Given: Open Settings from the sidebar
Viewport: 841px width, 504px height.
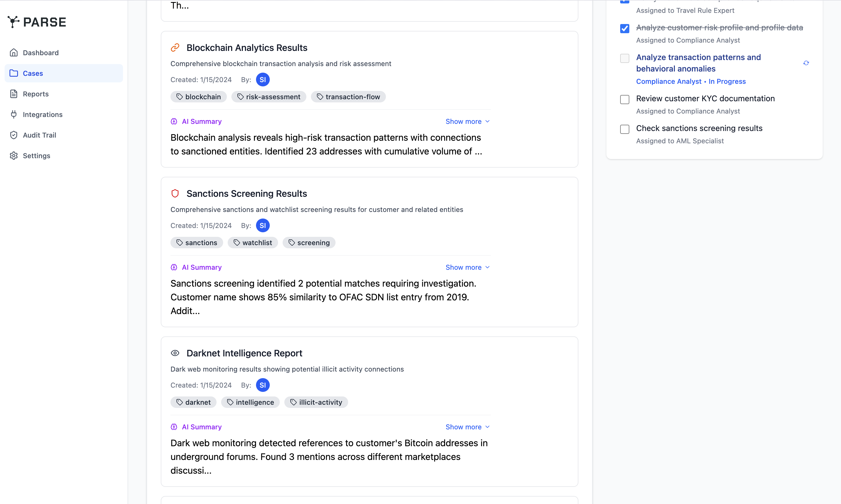Looking at the screenshot, I should (37, 156).
